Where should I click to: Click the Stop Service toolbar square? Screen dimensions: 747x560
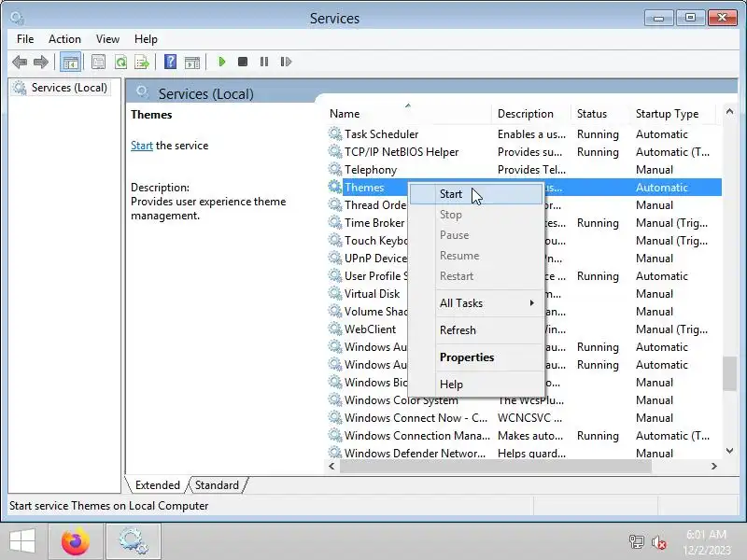tap(243, 62)
